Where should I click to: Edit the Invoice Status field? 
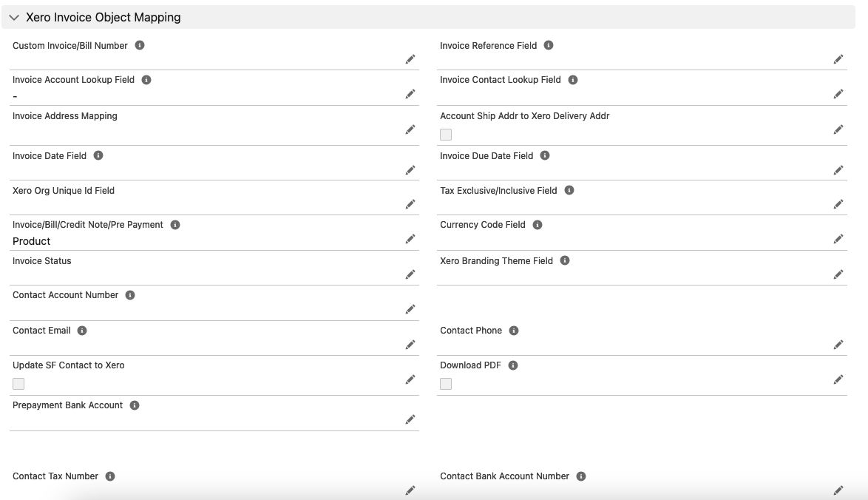coord(410,274)
